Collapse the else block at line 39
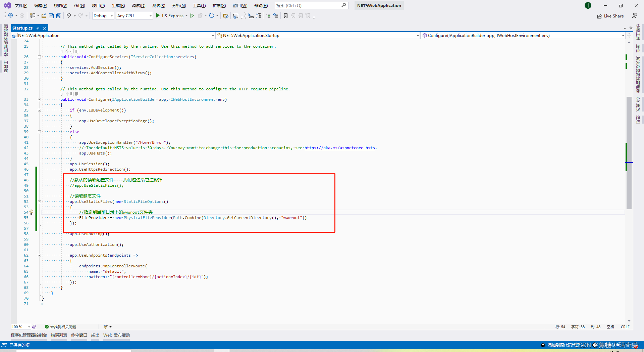Image resolution: width=644 pixels, height=352 pixels. pos(39,131)
